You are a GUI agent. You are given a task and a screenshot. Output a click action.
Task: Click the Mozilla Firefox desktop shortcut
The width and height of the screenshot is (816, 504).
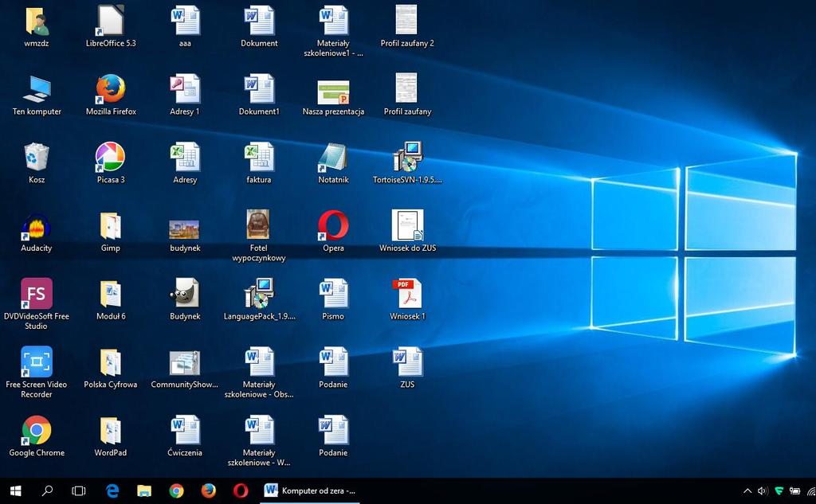(110, 89)
